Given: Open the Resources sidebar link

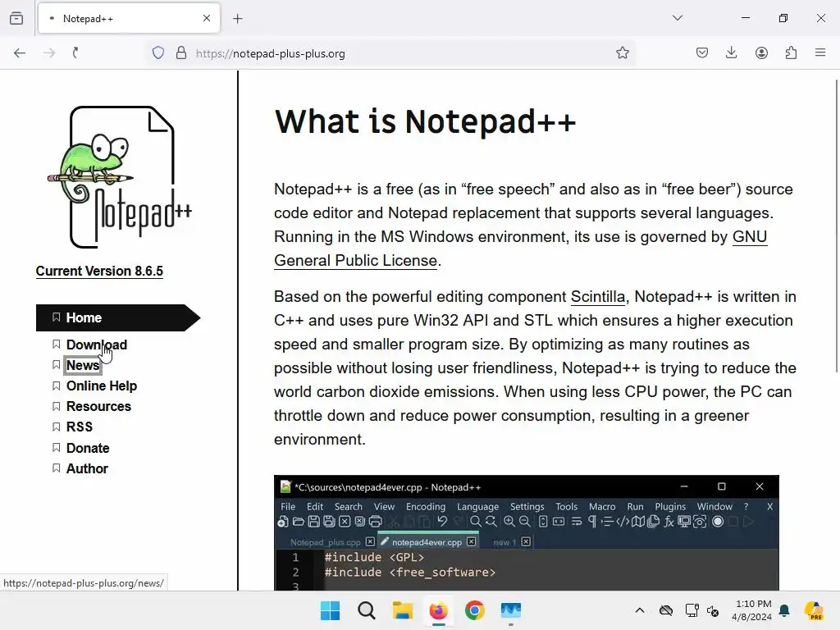Looking at the screenshot, I should 98,407.
